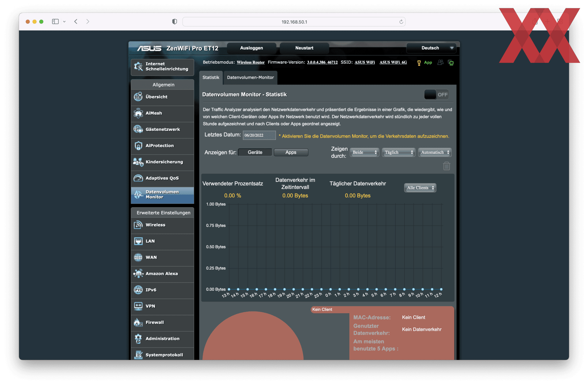588x385 pixels.
Task: Click the App lightbulb icon in status bar
Action: tap(419, 63)
